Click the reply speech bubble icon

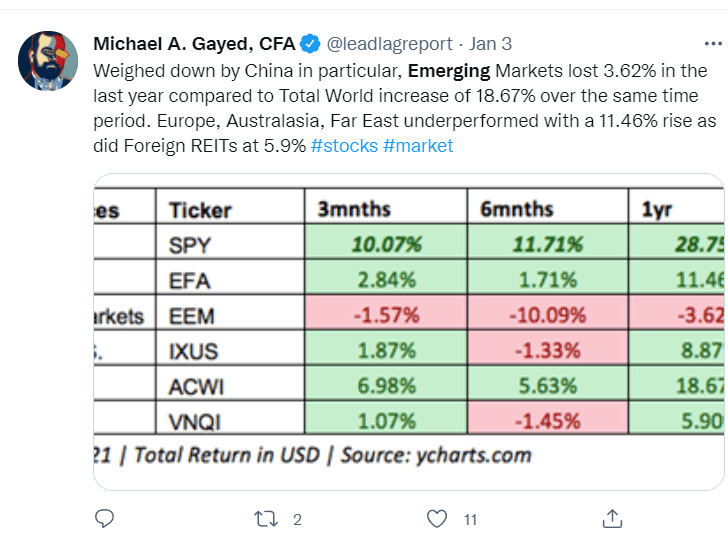pos(104,518)
